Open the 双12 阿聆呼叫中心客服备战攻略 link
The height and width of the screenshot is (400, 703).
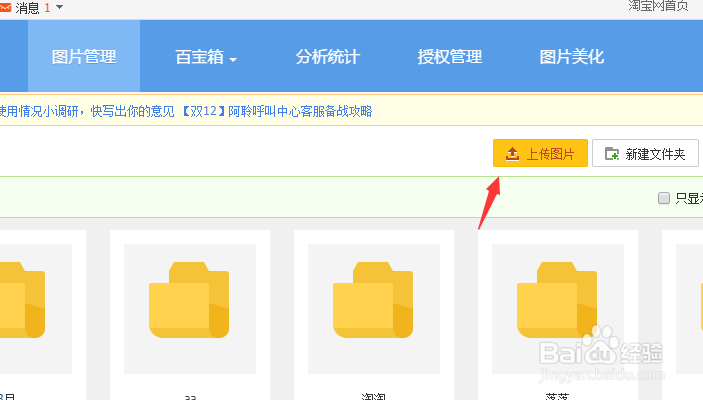click(x=278, y=111)
